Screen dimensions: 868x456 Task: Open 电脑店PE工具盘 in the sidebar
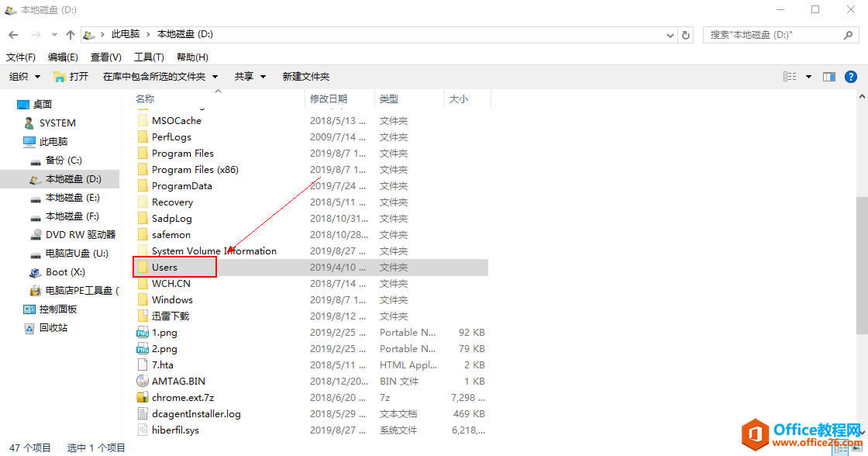point(81,290)
